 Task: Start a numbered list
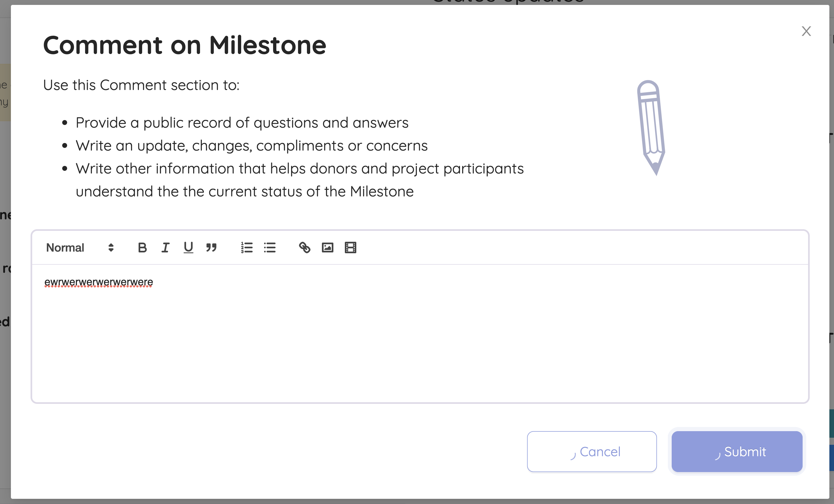pyautogui.click(x=247, y=248)
